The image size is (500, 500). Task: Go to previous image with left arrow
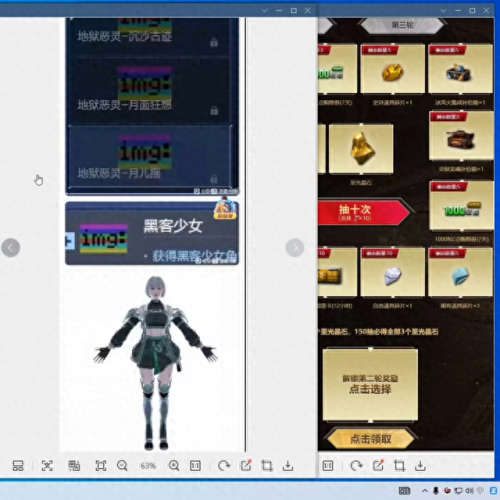[11, 248]
